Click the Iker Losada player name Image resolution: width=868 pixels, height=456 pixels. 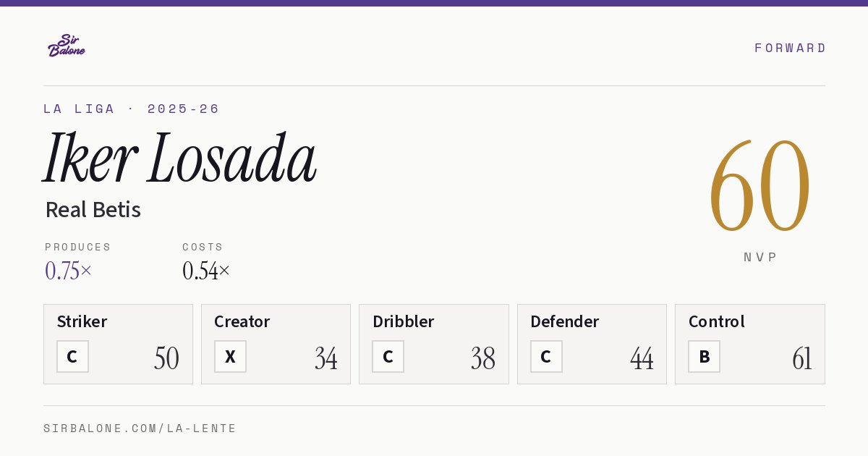pyautogui.click(x=179, y=159)
